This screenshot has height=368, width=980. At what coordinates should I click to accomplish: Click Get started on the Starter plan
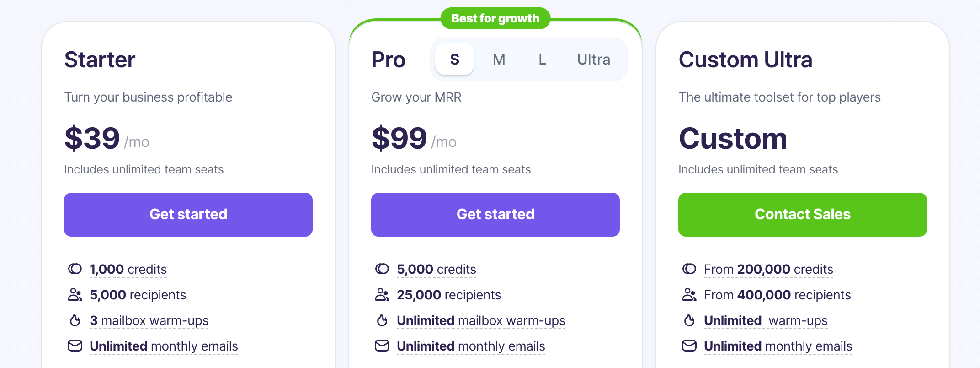(x=188, y=214)
